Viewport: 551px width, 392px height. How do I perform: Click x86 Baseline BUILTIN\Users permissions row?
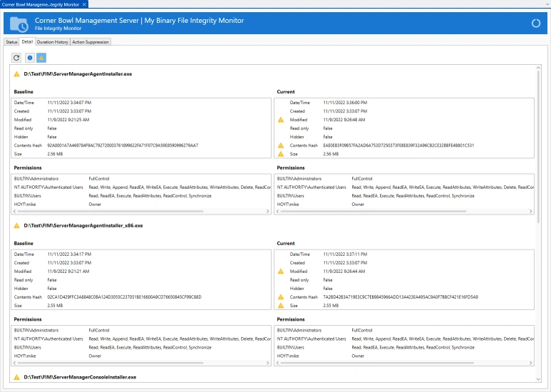(x=141, y=347)
